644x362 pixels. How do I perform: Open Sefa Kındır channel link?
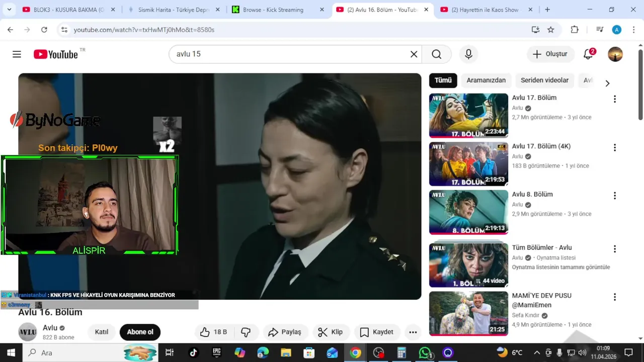525,315
